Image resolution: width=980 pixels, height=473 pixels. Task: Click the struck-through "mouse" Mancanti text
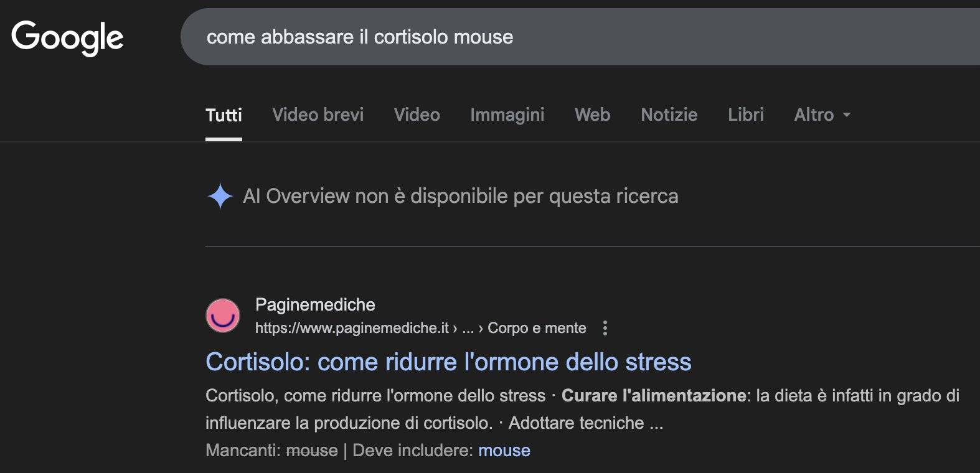tap(311, 451)
